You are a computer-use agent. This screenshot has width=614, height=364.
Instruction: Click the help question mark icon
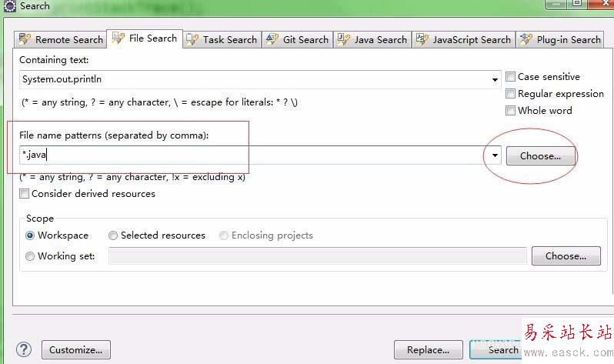[x=24, y=349]
